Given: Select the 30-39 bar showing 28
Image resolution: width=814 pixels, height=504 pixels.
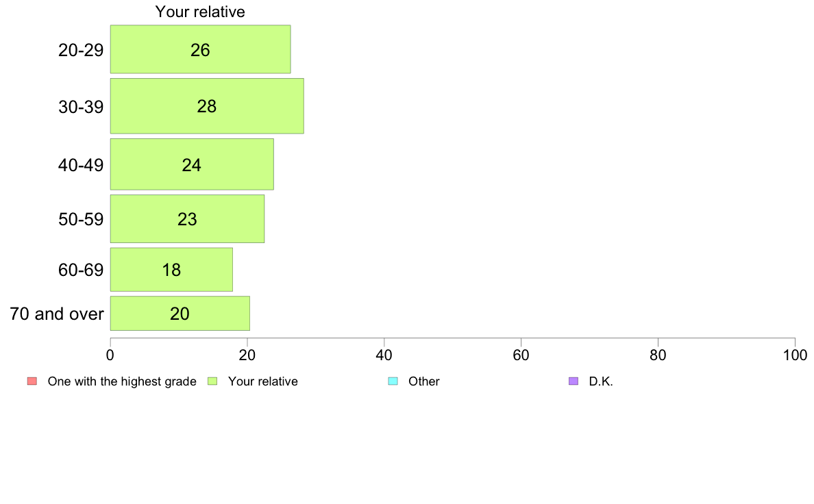Looking at the screenshot, I should (x=207, y=106).
